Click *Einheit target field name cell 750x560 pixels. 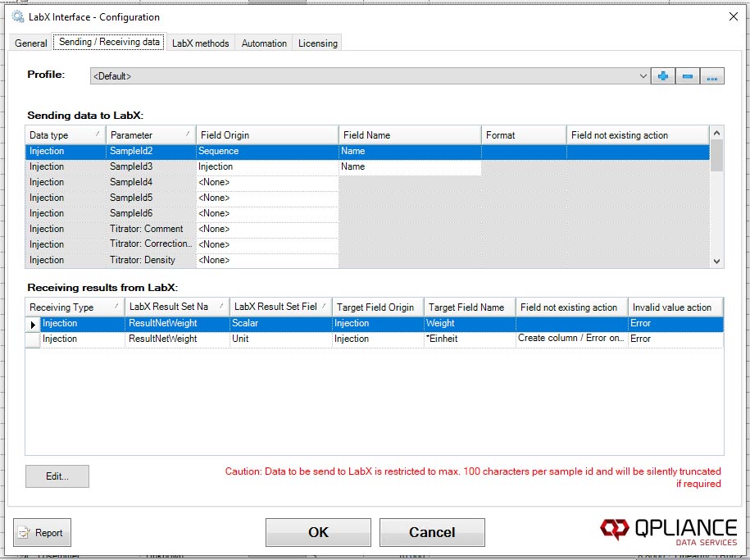tap(470, 339)
